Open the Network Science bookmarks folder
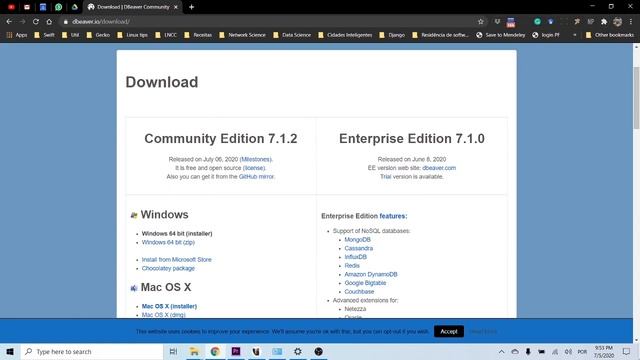This screenshot has width=640, height=360. click(242, 35)
